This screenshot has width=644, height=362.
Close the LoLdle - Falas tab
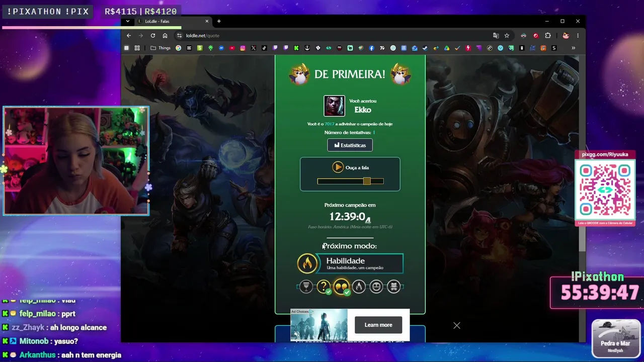coord(207,21)
